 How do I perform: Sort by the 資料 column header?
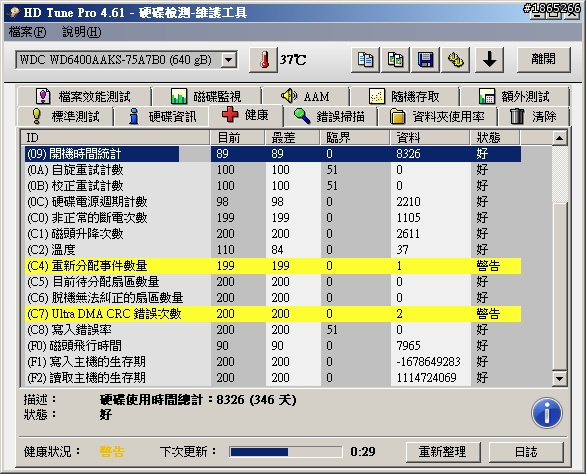(430, 138)
